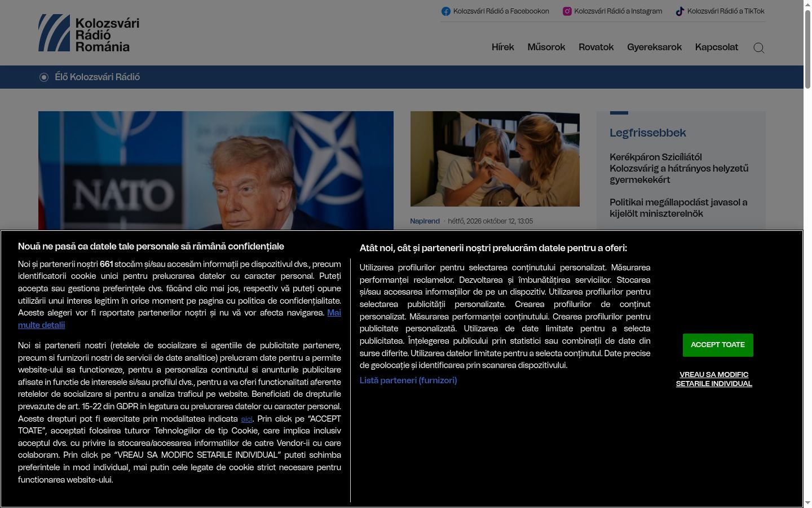Open the mother and child article thumbnail

point(495,159)
